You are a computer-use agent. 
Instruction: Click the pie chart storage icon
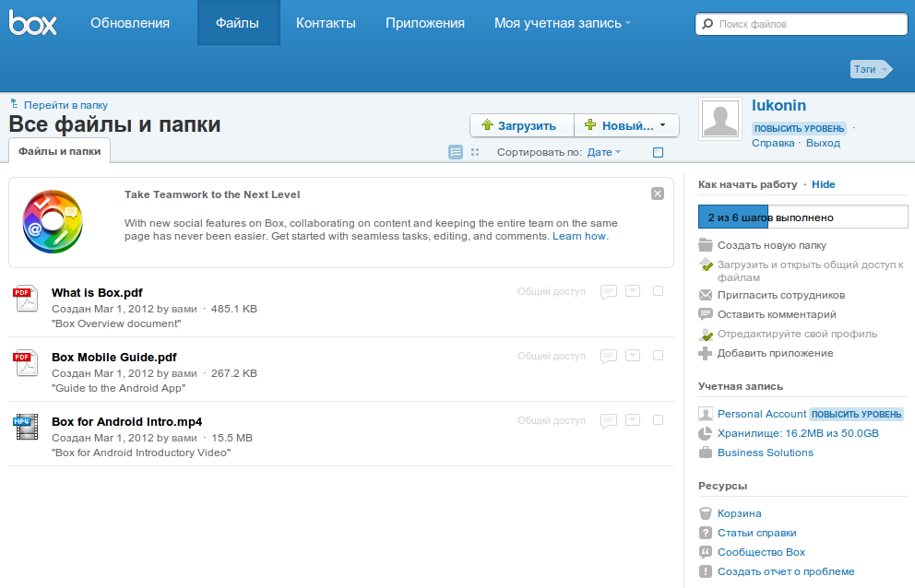pos(706,433)
